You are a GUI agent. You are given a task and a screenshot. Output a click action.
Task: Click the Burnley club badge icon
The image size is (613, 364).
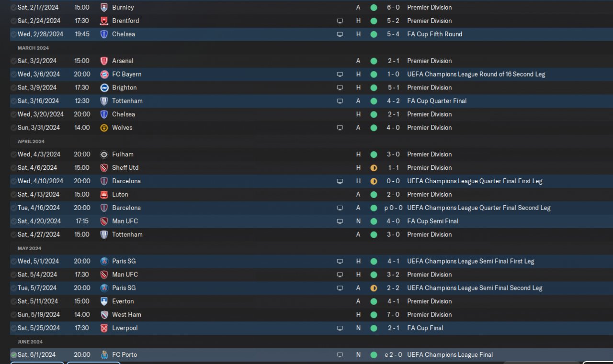(104, 8)
